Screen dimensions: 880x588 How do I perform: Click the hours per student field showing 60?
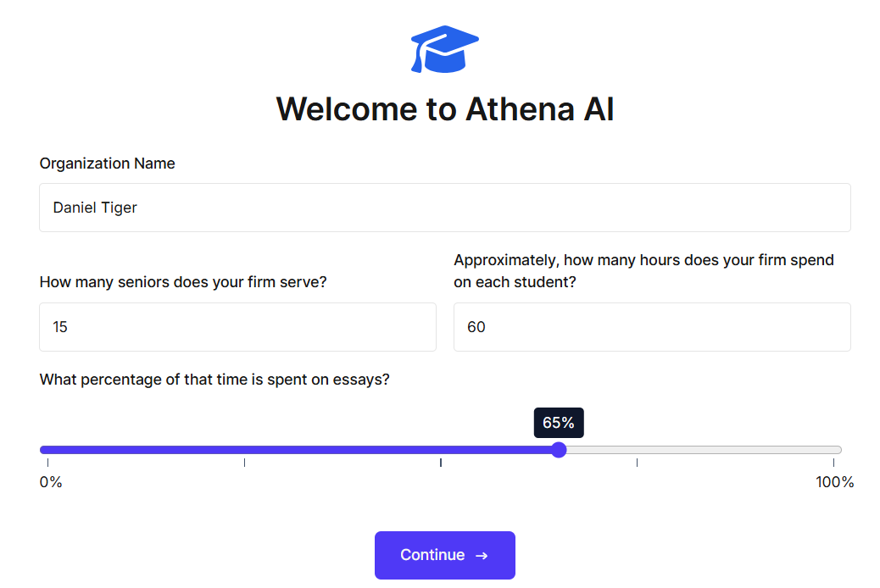(x=651, y=327)
